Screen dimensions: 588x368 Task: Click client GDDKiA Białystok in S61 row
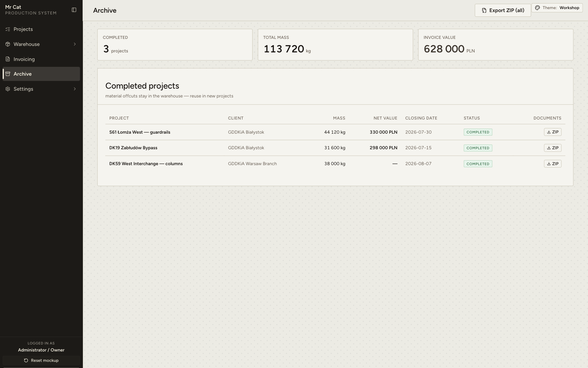(246, 132)
